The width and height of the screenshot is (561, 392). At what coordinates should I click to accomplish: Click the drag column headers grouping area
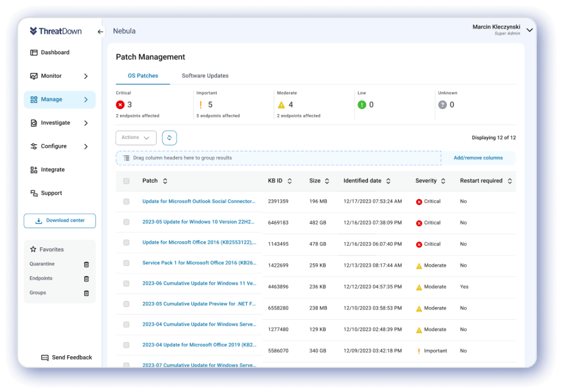coord(279,158)
